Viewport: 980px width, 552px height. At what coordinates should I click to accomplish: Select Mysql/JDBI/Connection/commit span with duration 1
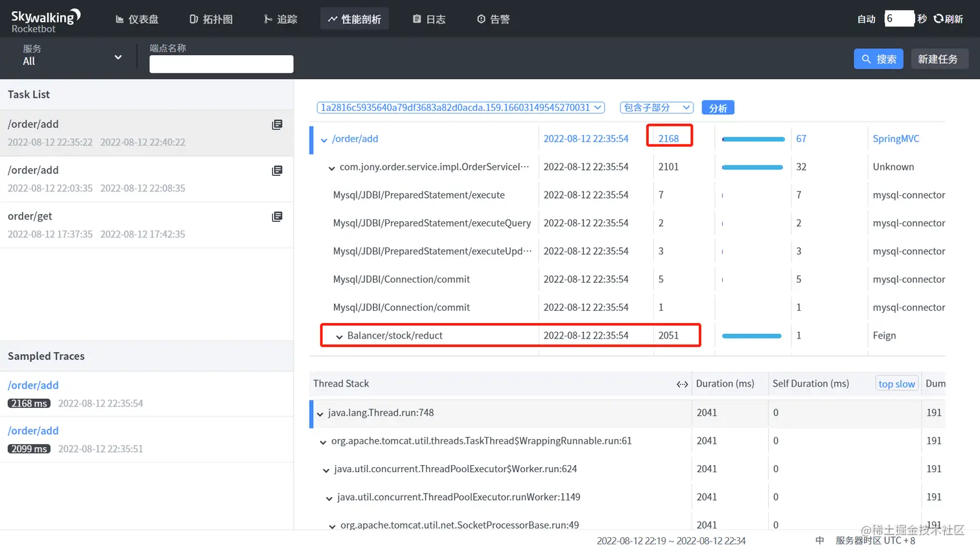pyautogui.click(x=627, y=307)
